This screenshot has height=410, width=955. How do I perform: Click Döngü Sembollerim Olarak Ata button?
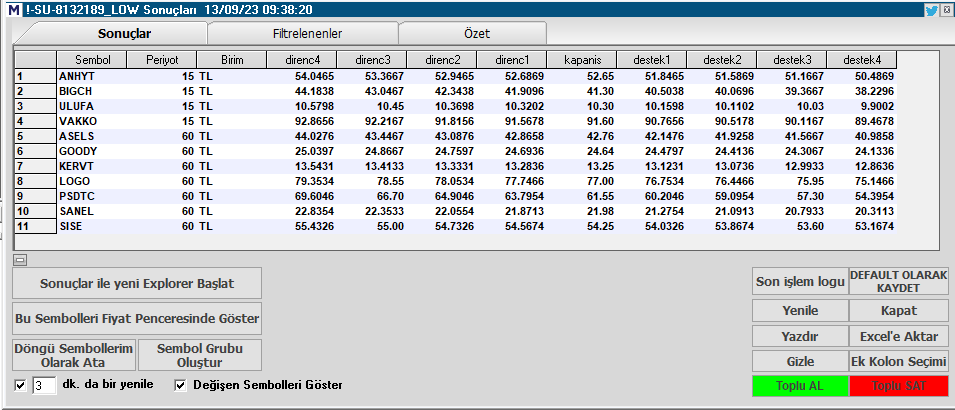[74, 355]
